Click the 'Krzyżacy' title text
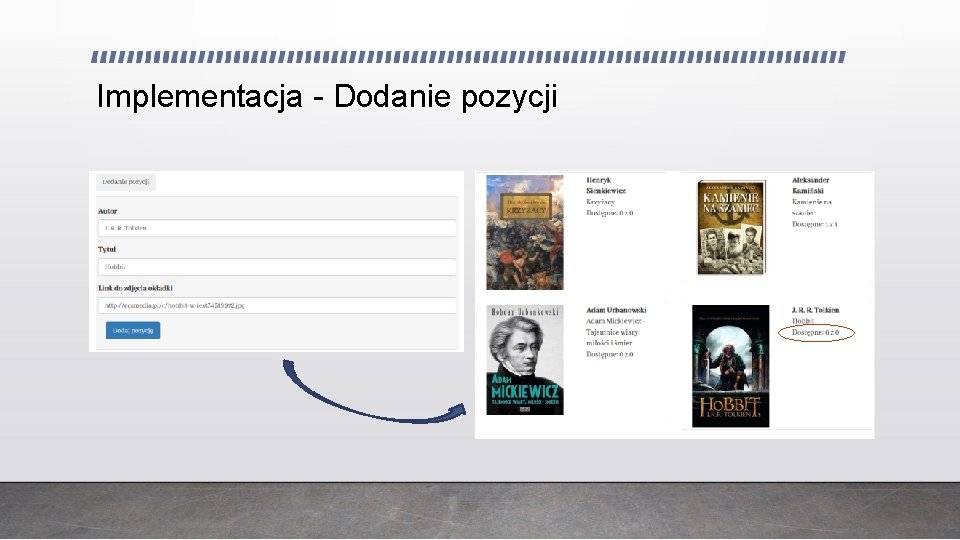 coord(600,202)
